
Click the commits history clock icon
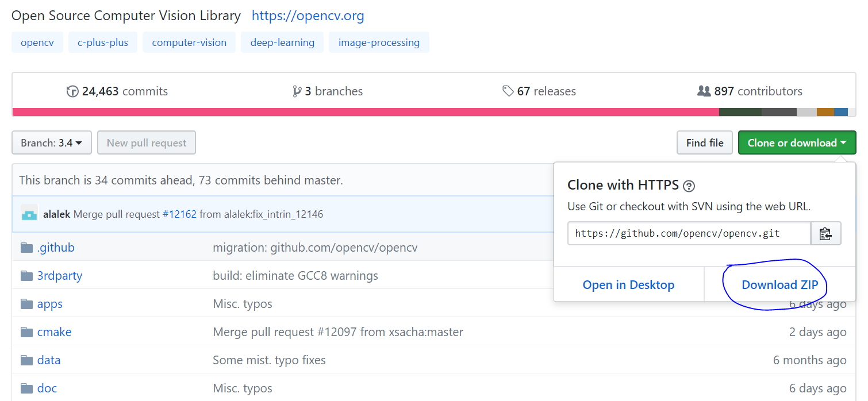[72, 91]
